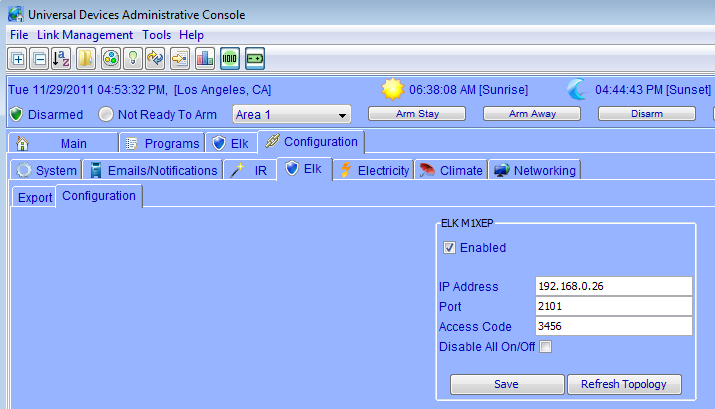Image resolution: width=715 pixels, height=409 pixels.
Task: Click the Collapse All toolbar icon
Action: pyautogui.click(x=40, y=59)
